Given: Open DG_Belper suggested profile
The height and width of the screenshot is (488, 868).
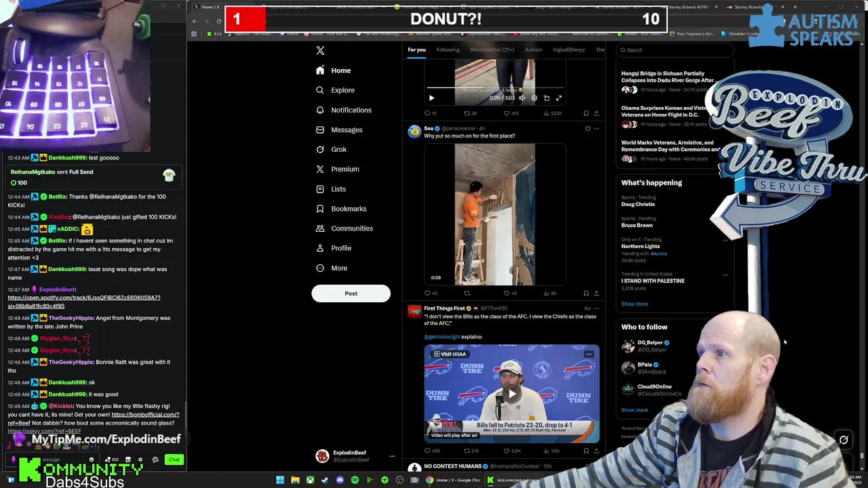Looking at the screenshot, I should pyautogui.click(x=650, y=346).
